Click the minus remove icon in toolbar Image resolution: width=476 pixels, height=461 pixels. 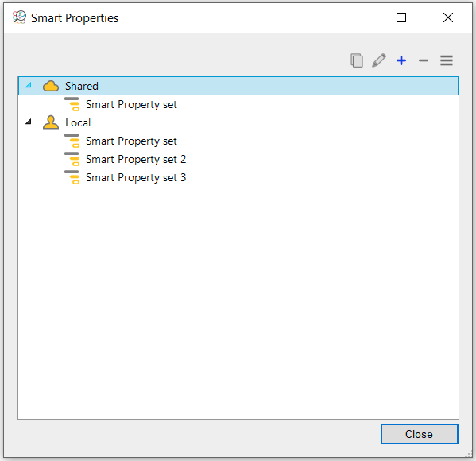pyautogui.click(x=424, y=60)
